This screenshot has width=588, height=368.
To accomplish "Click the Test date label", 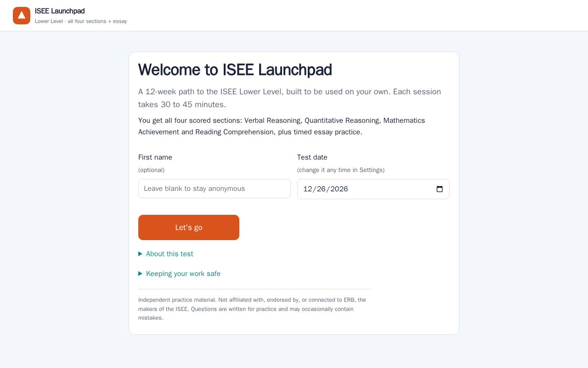I will point(312,157).
